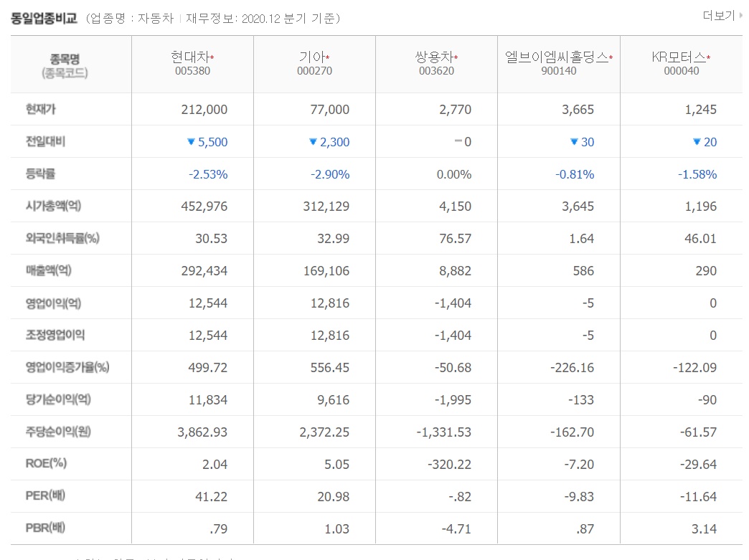Click PER value 41.22
Image resolution: width=749 pixels, height=560 pixels.
pyautogui.click(x=211, y=497)
